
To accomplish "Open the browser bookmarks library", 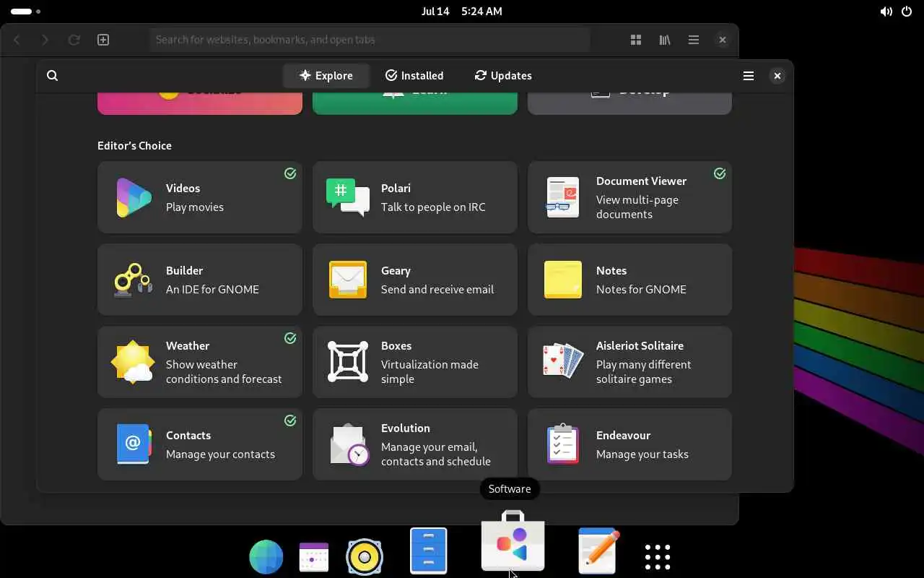I will pos(665,40).
